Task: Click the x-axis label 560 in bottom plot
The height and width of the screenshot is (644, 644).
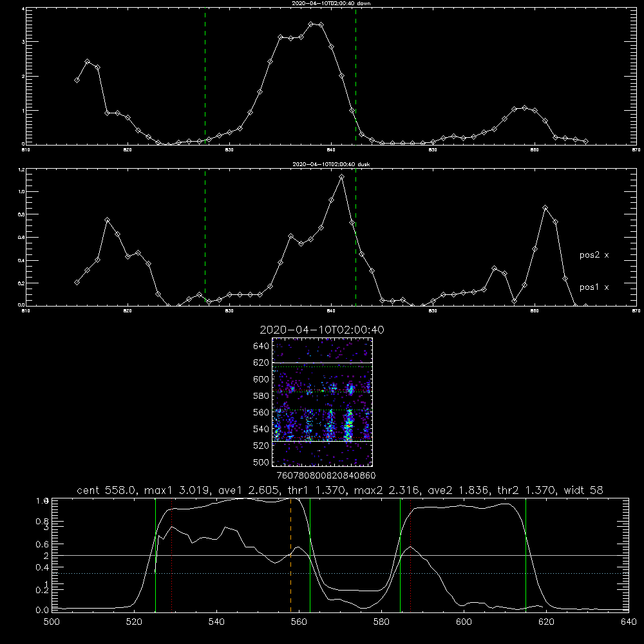Action: [x=299, y=621]
